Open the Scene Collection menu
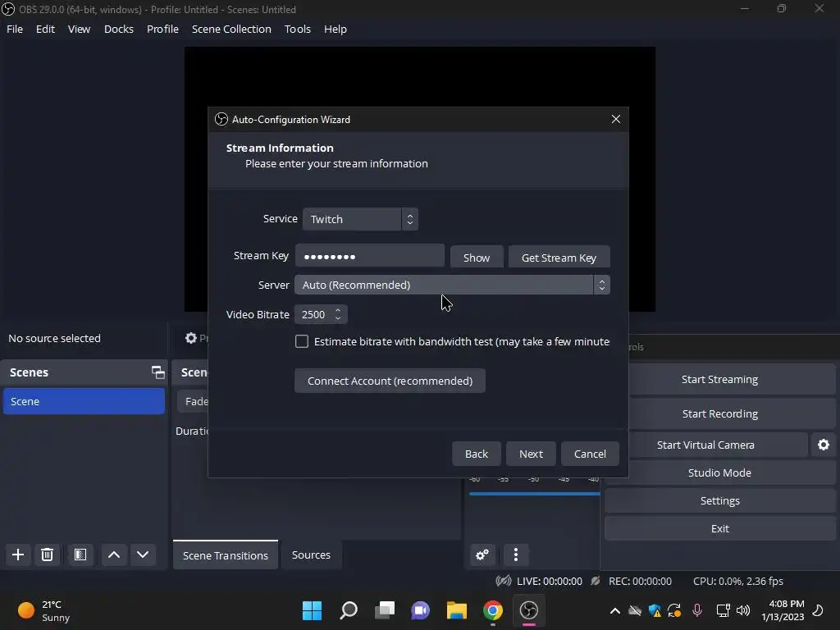Screen dimensions: 840x630 pyautogui.click(x=231, y=29)
